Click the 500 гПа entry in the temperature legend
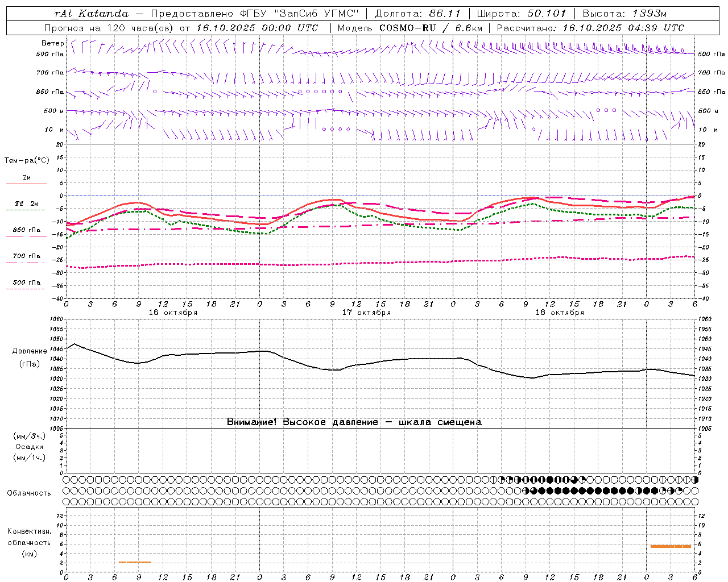The width and height of the screenshot is (728, 582). pyautogui.click(x=26, y=282)
